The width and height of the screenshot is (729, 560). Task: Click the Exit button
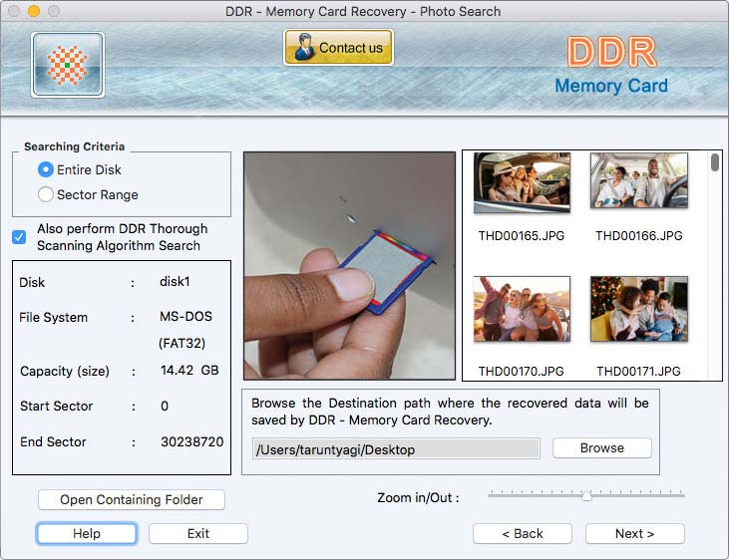[x=198, y=533]
